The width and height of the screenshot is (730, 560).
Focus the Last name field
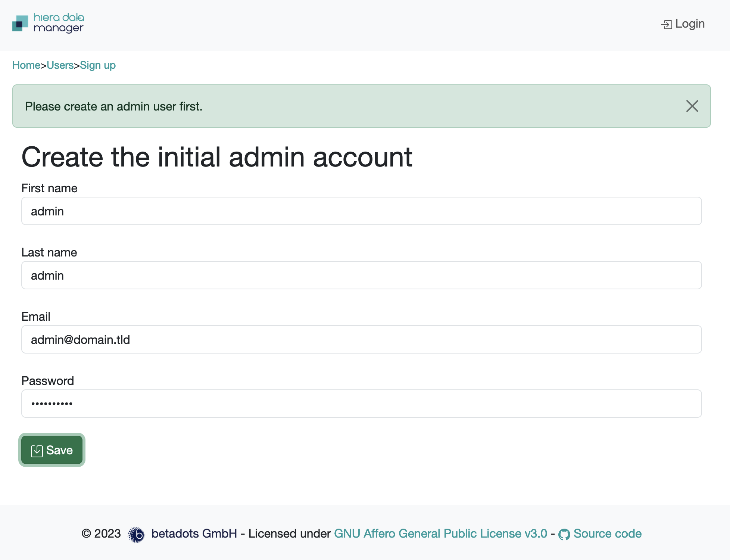[x=361, y=275]
